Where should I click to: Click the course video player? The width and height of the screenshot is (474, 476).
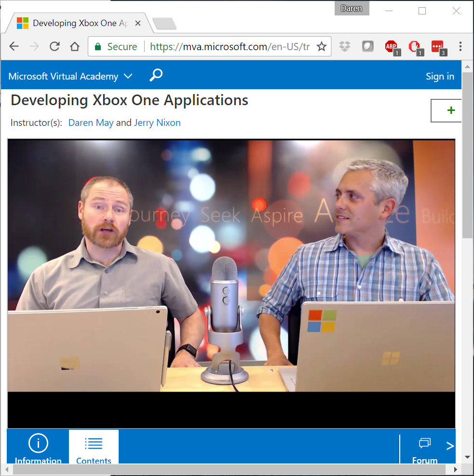click(x=231, y=284)
